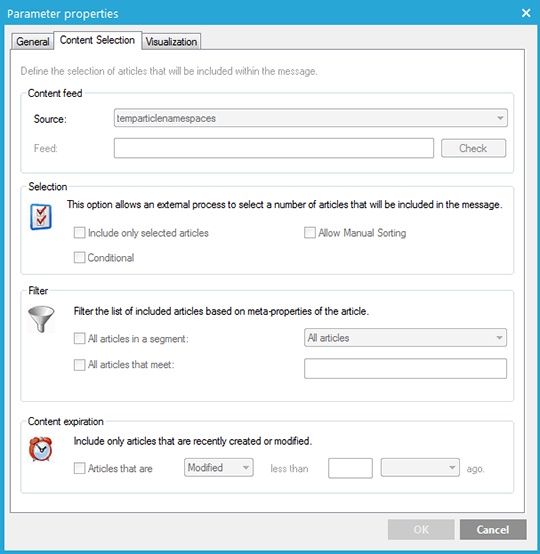Click the Filter funnel icon

click(x=41, y=319)
